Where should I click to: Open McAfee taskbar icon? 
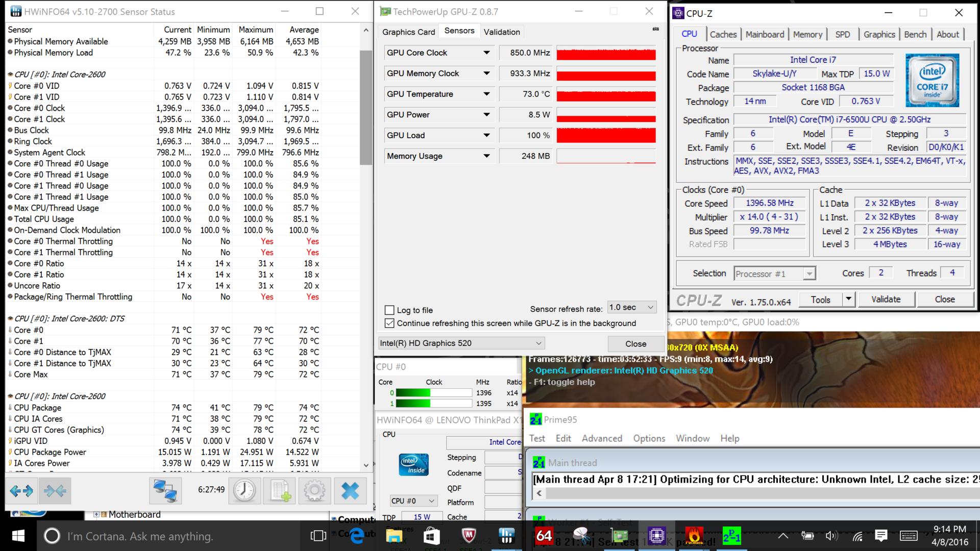(x=469, y=536)
